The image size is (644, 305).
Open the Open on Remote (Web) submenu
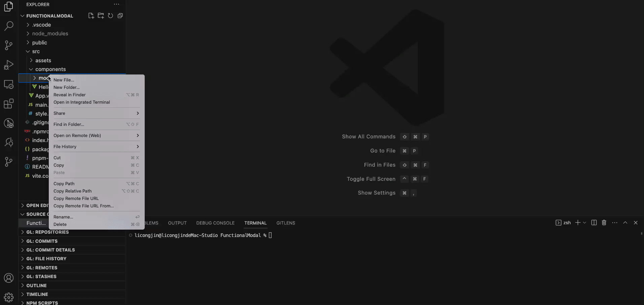(x=97, y=135)
